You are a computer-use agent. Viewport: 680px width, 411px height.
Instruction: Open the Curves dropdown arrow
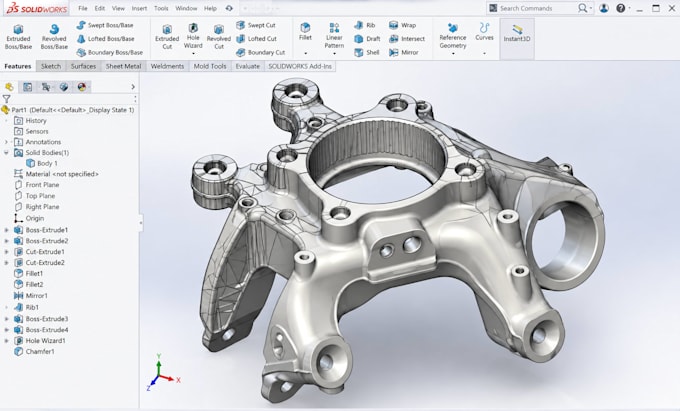coord(484,54)
